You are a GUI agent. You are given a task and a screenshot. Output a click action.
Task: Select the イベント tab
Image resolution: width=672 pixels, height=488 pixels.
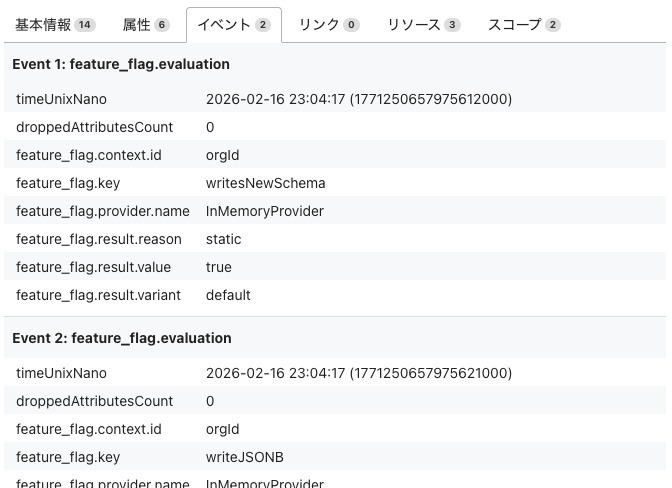click(234, 25)
